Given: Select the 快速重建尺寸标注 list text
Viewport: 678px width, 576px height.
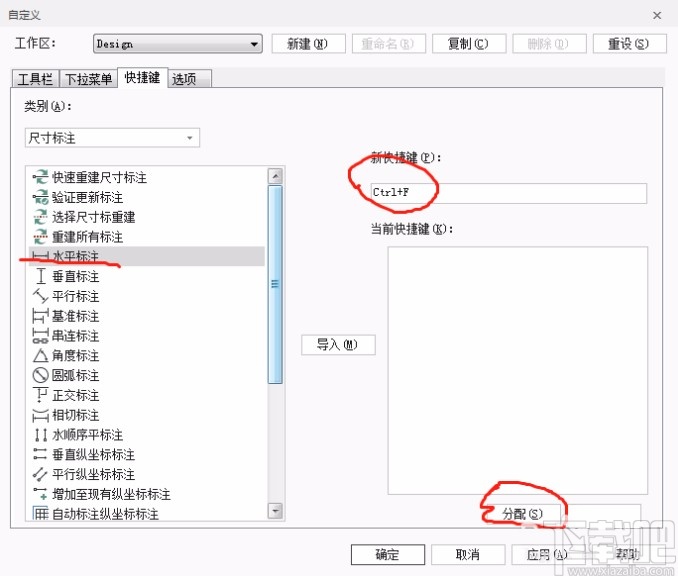Looking at the screenshot, I should pyautogui.click(x=99, y=177).
